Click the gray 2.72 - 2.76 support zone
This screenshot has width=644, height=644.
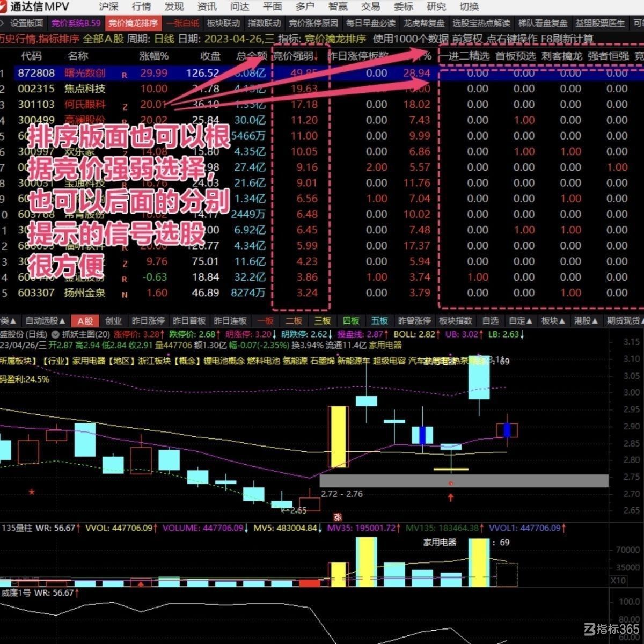[464, 480]
